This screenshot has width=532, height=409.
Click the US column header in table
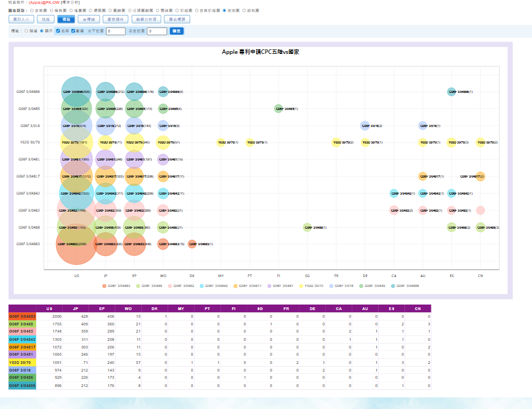click(49, 308)
